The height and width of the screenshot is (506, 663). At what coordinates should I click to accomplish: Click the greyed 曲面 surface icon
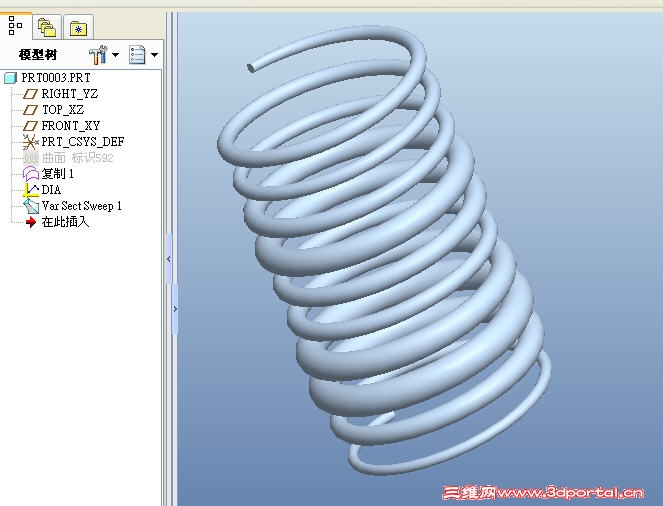point(31,158)
